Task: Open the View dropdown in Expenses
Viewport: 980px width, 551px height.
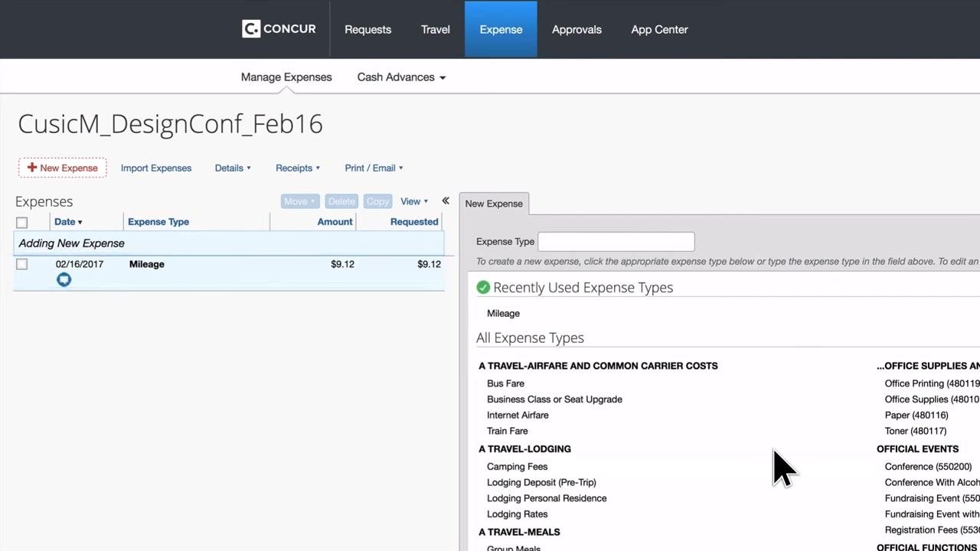Action: pos(414,201)
